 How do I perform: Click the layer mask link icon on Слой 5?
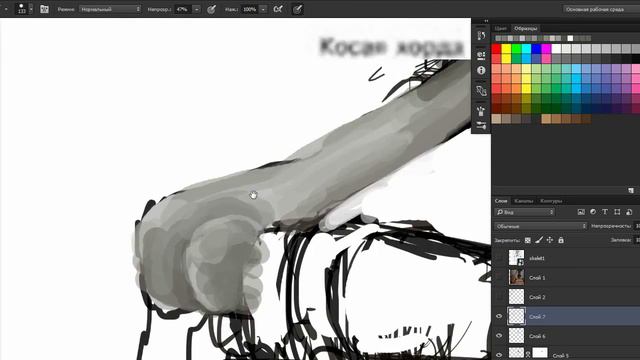click(x=528, y=353)
